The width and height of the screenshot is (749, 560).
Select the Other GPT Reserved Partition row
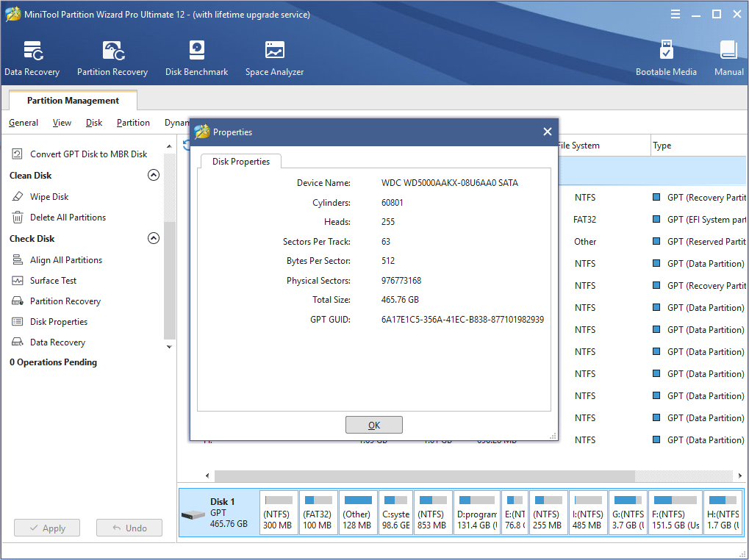652,242
